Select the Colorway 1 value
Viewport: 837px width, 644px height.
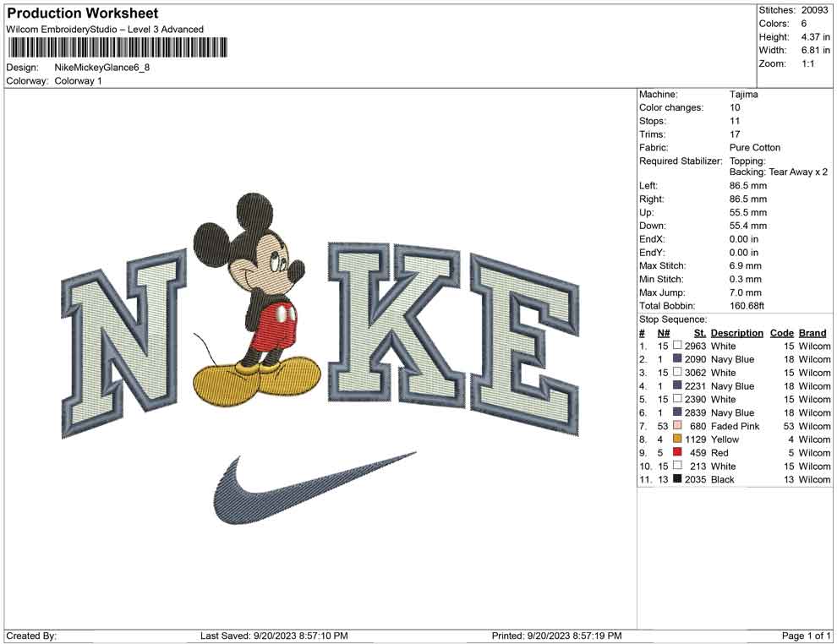coord(78,81)
